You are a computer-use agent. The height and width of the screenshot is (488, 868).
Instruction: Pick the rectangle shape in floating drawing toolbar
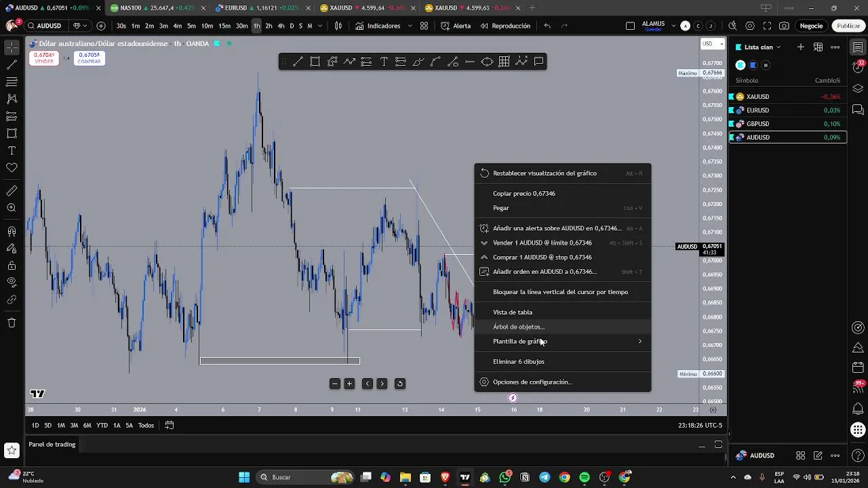tap(315, 62)
